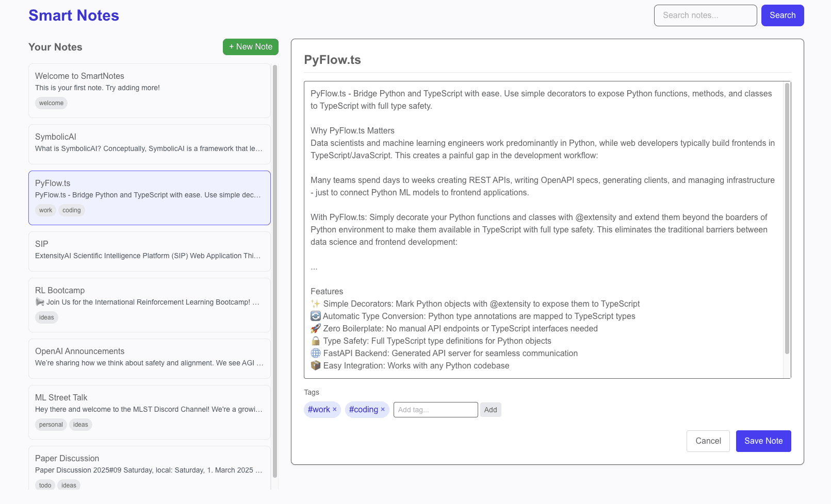Click the todo tag on Paper Discussion card
Viewport: 831px width, 504px height.
[45, 485]
